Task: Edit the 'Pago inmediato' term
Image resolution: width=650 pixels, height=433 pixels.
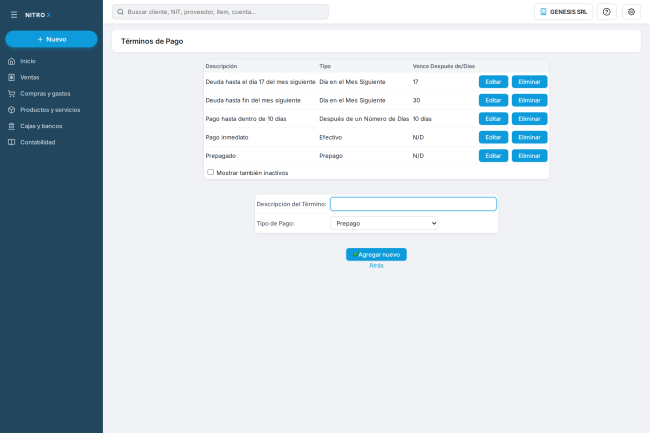Action: (493, 137)
